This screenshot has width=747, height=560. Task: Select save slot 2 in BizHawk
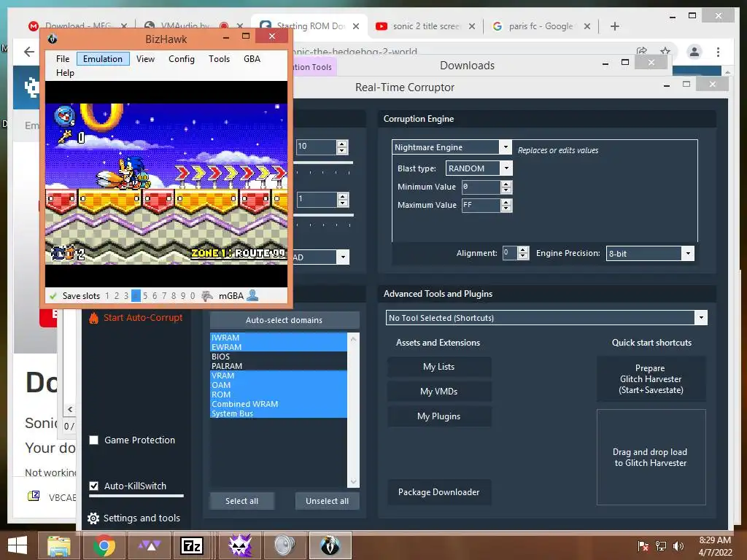117,296
